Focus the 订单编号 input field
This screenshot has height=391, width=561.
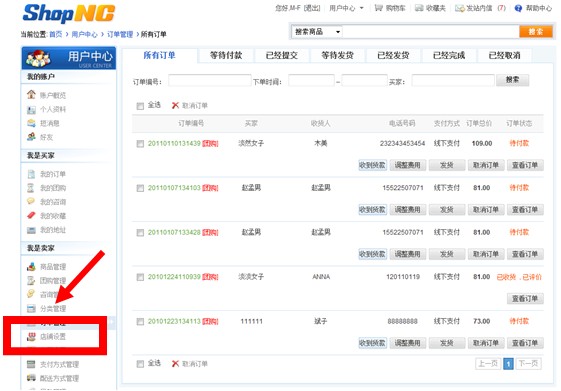[210, 80]
